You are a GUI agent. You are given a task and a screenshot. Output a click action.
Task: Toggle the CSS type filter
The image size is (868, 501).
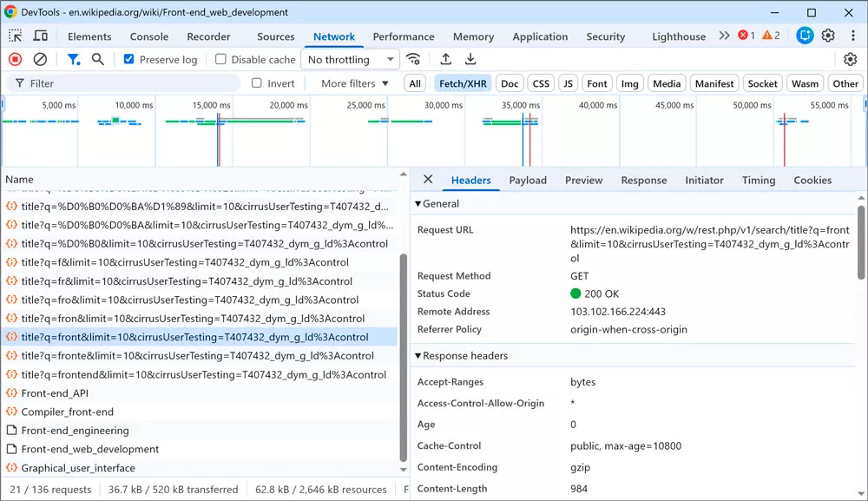[x=540, y=83]
